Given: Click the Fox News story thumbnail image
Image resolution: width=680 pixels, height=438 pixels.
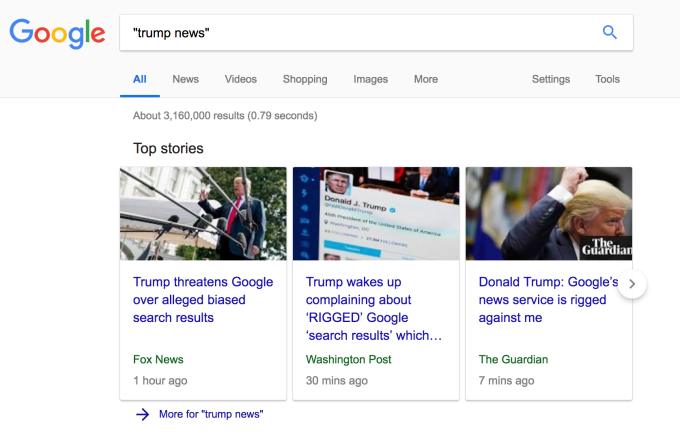Looking at the screenshot, I should [x=203, y=213].
